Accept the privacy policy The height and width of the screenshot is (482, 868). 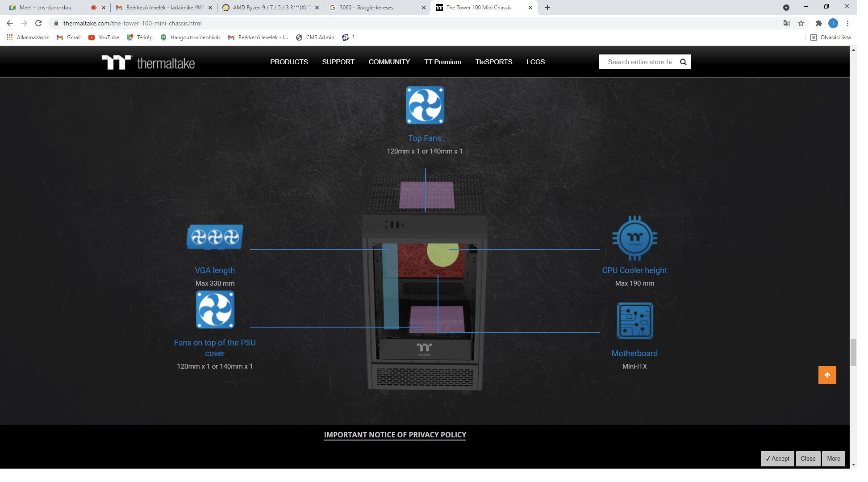(777, 458)
